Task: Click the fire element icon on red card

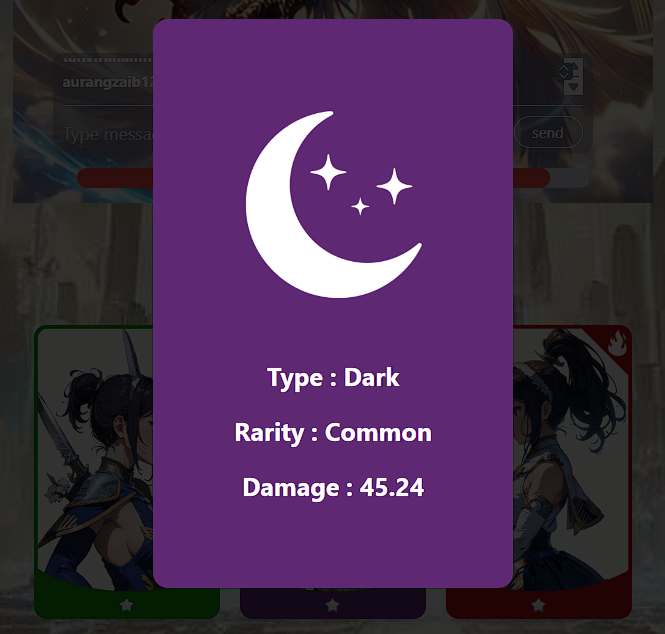Action: [x=618, y=344]
